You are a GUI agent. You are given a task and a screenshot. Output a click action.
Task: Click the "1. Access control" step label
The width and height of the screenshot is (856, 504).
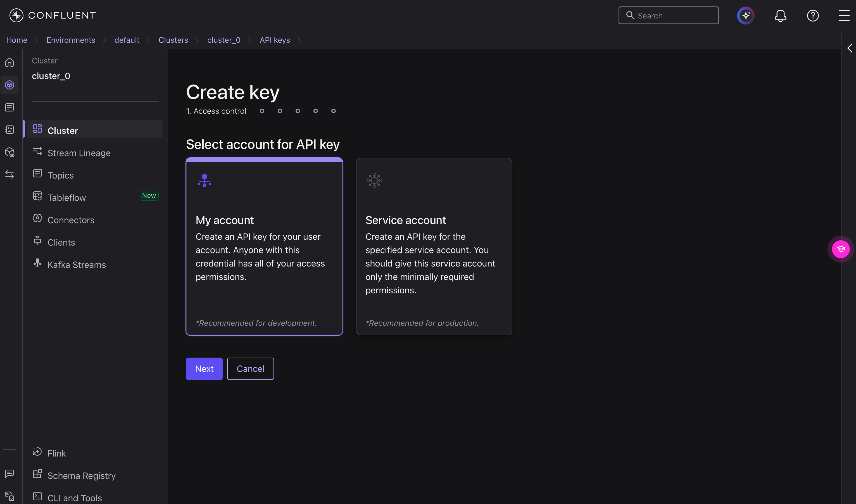216,111
